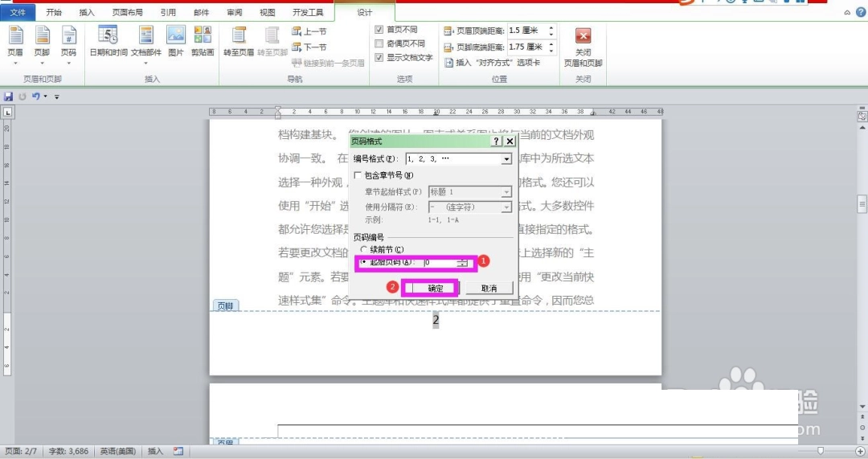Switch to the 邮件 (Mailings) tab
The height and width of the screenshot is (459, 868).
click(202, 12)
